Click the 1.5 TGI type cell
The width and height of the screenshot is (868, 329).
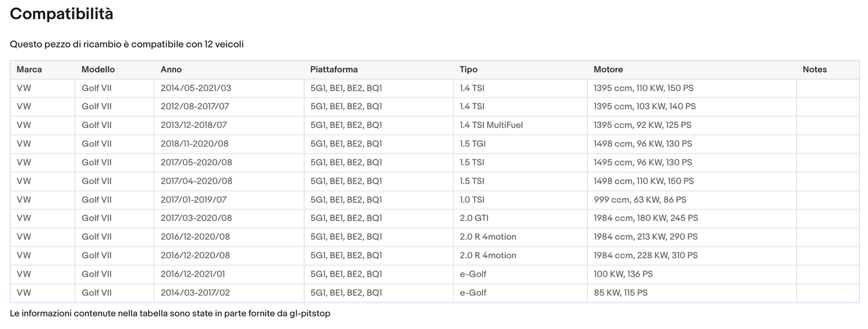[472, 144]
